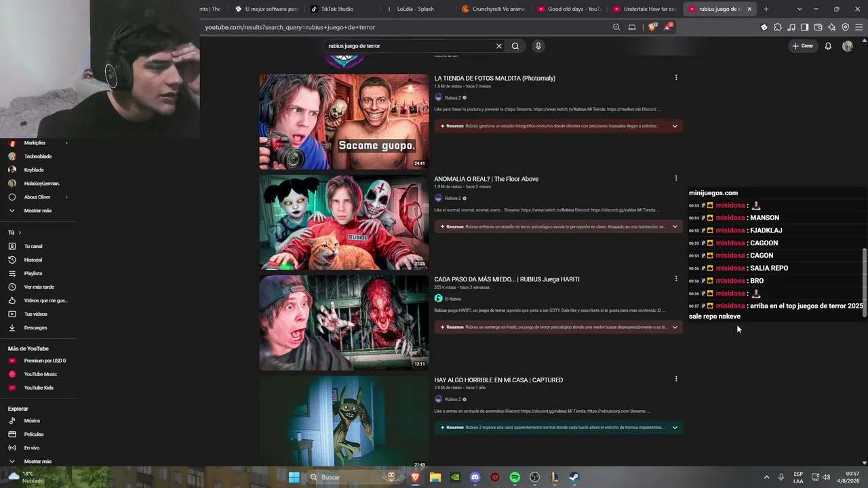Open Spotify from the taskbar

(515, 477)
